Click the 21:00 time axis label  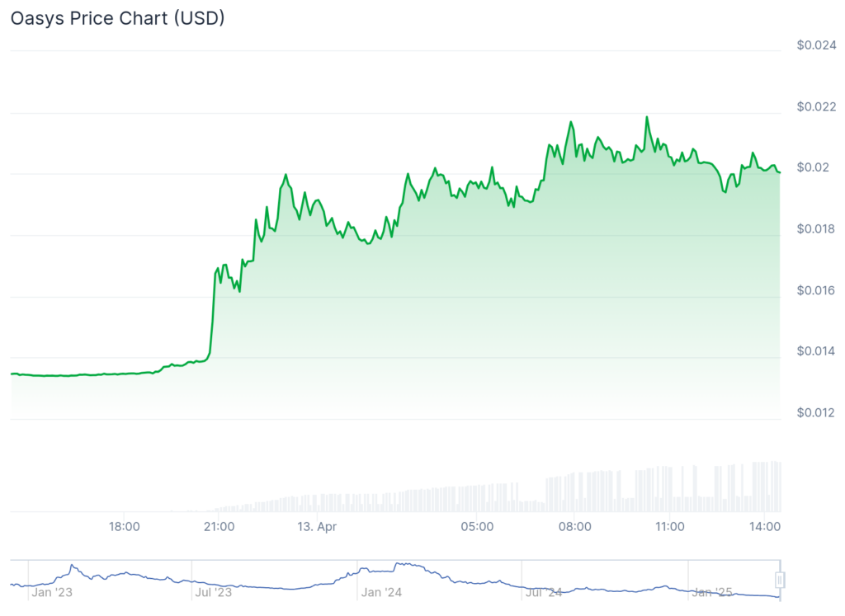click(x=219, y=526)
